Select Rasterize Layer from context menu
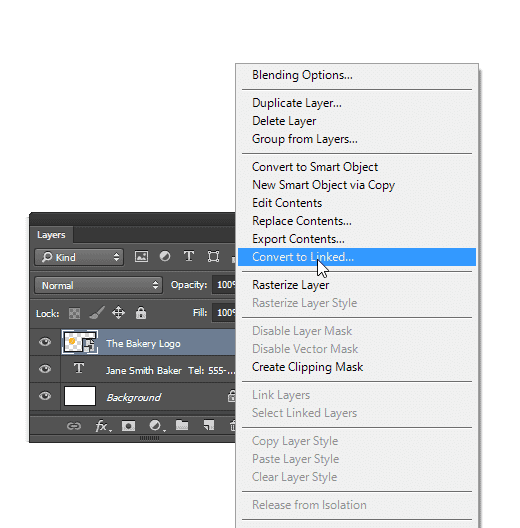Viewport: 520px width, 528px height. [290, 285]
